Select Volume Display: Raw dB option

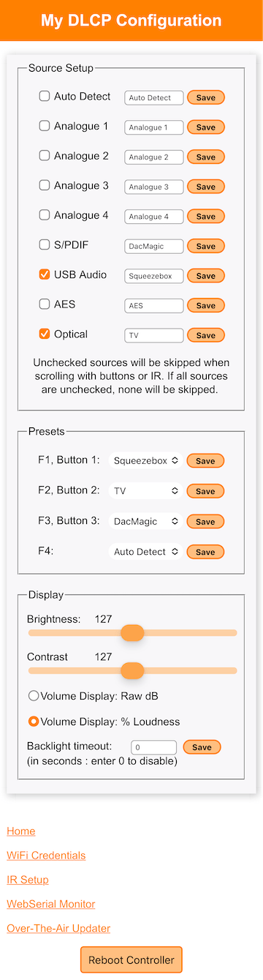pyautogui.click(x=34, y=696)
